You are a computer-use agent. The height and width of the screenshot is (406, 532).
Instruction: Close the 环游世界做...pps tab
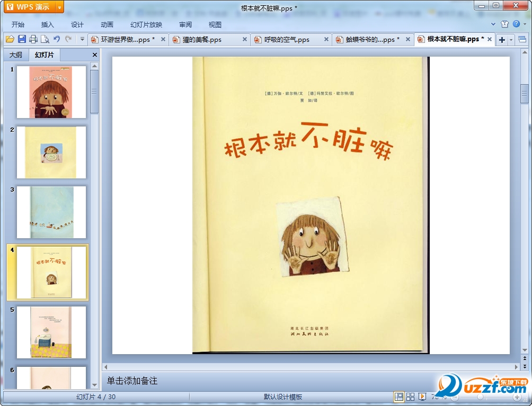point(163,39)
